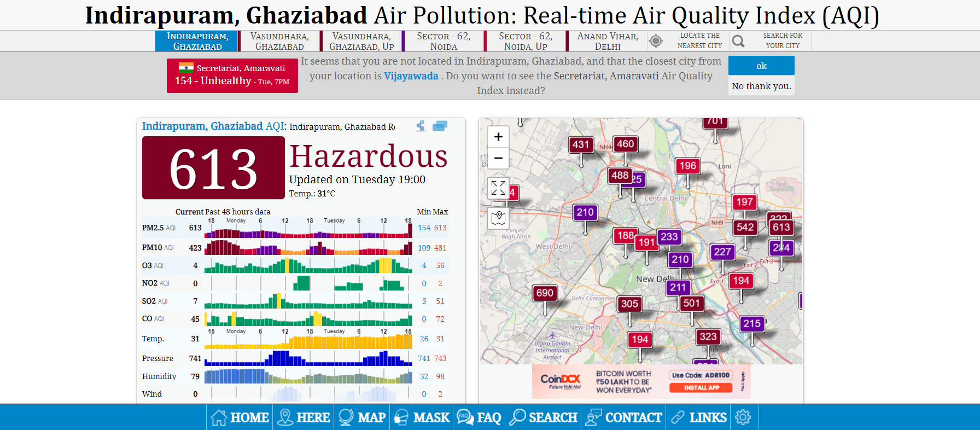Click Install App on CoinDCX ad
The width and height of the screenshot is (980, 430).
[x=702, y=388]
